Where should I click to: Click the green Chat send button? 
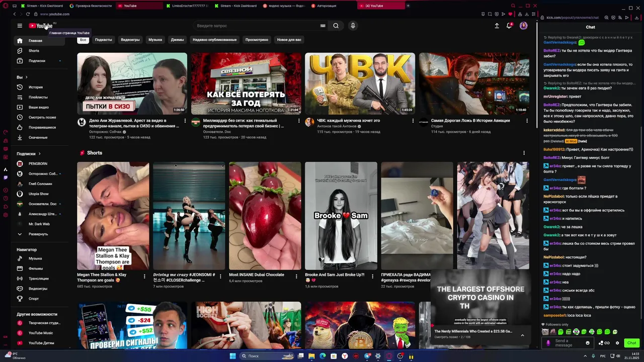pyautogui.click(x=631, y=343)
